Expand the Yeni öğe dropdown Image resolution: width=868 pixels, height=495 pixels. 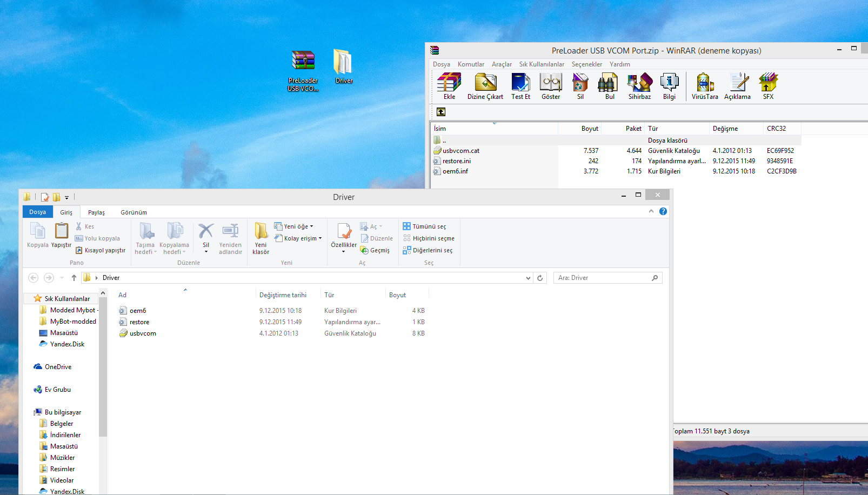tap(294, 226)
